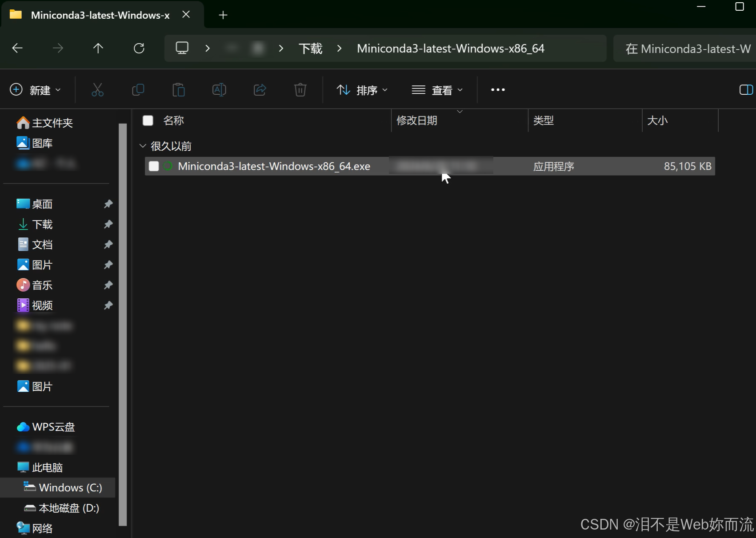Tick the select-all checkbox beside 名称
Screen dimensions: 756x538
tap(148, 120)
